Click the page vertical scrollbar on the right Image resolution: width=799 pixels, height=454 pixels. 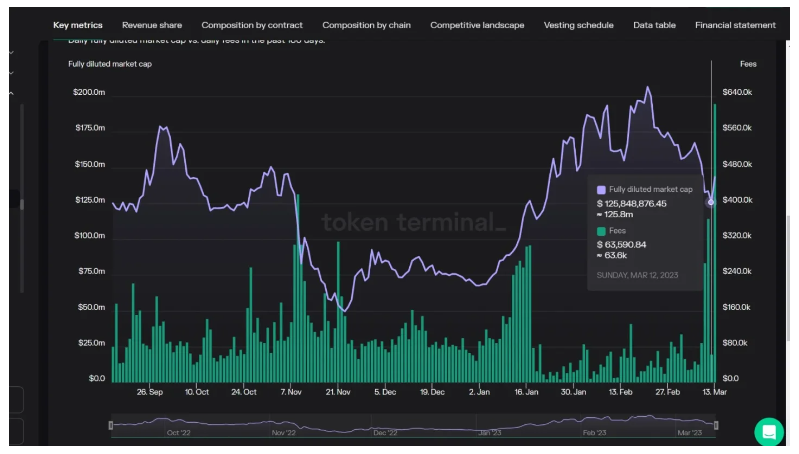click(788, 278)
